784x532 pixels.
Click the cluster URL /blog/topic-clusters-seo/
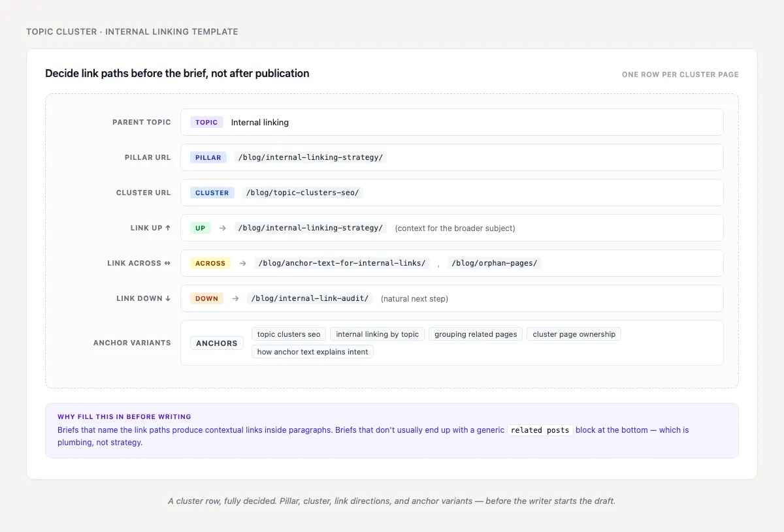tap(302, 193)
